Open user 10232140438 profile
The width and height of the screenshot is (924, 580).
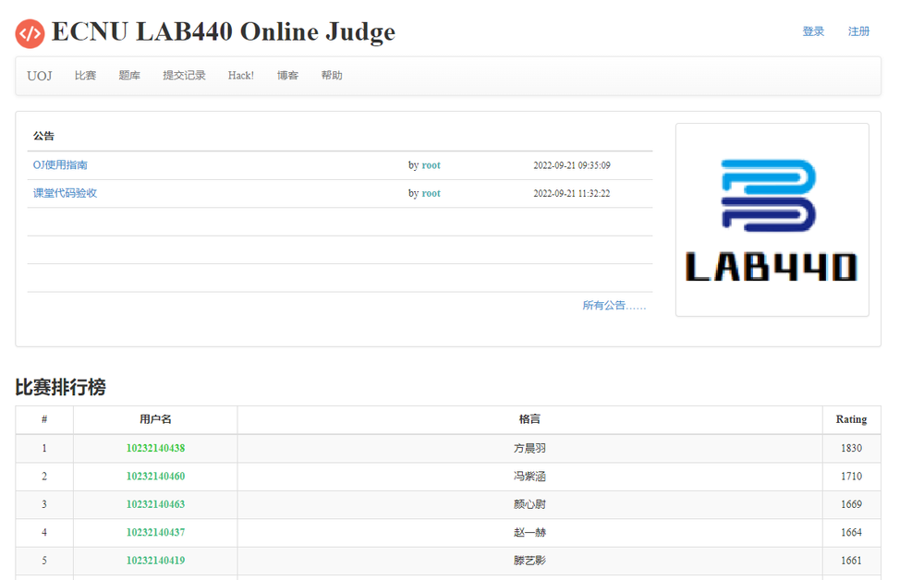pos(155,448)
